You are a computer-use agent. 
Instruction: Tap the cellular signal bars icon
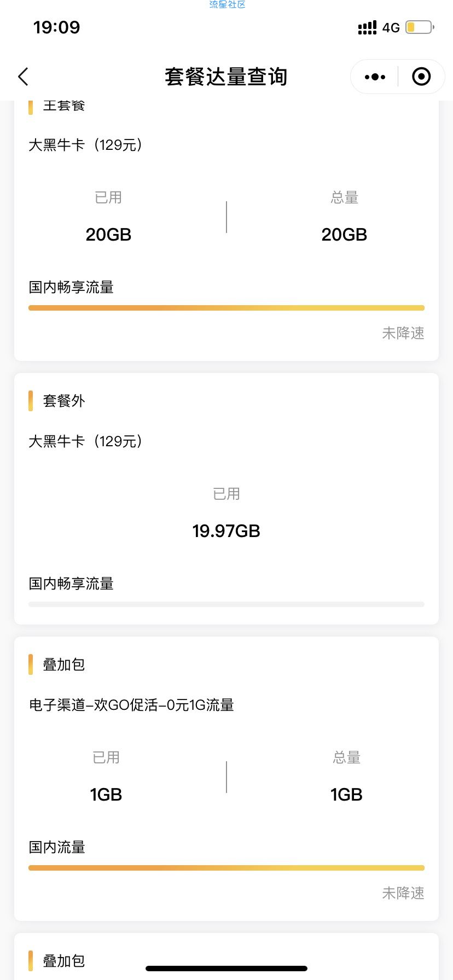click(x=367, y=27)
